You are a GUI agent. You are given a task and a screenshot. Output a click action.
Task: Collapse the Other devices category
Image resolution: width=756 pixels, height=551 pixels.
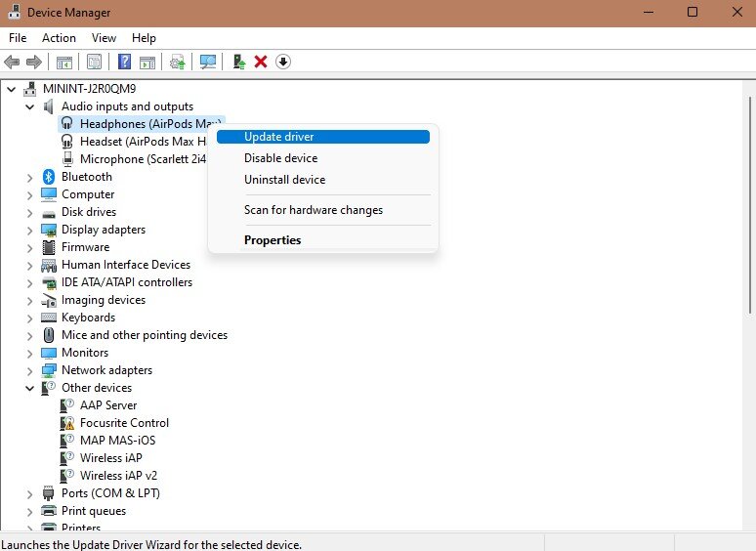pos(30,388)
